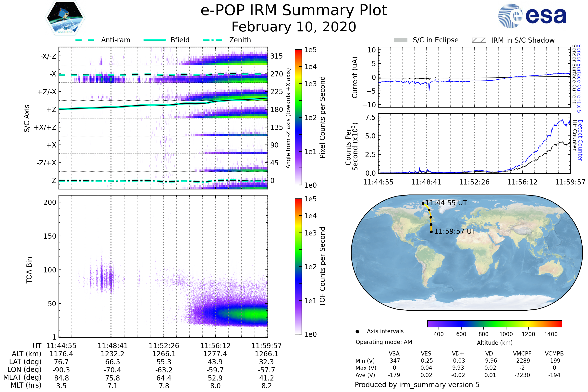588x392 pixels.
Task: Click the altitude colorbar below the map
Action: [494, 323]
